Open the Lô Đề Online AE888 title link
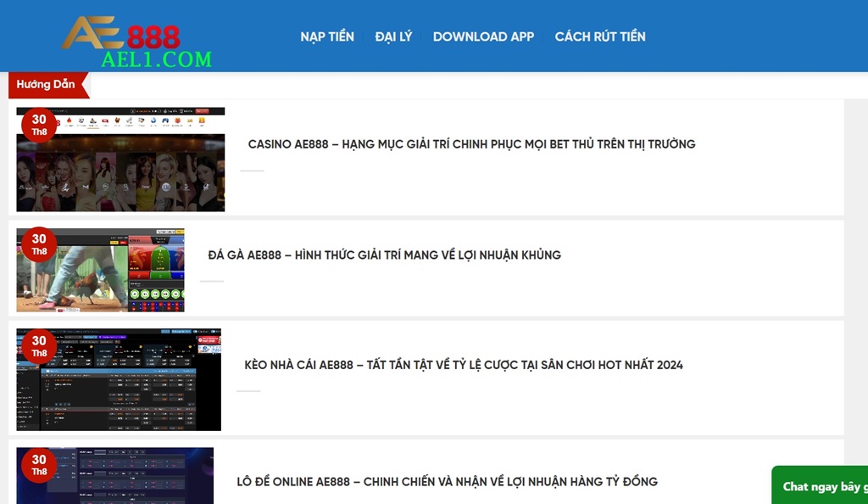The height and width of the screenshot is (504, 868). coord(447,482)
